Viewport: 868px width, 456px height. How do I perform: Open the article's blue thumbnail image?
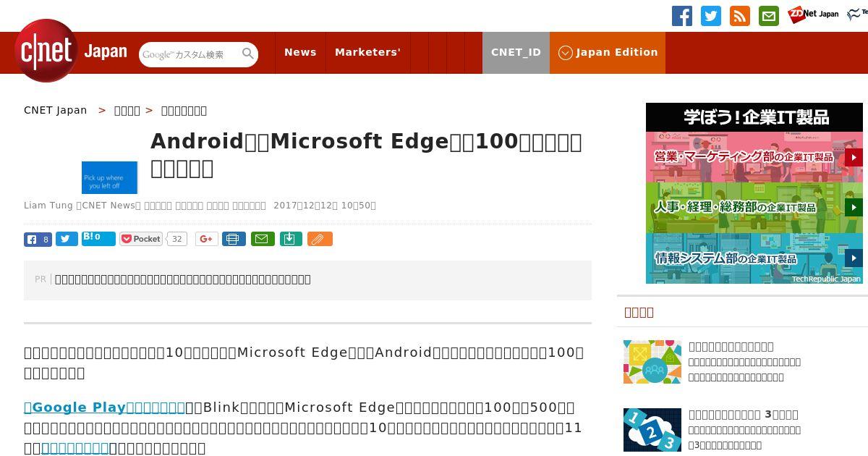click(x=109, y=177)
